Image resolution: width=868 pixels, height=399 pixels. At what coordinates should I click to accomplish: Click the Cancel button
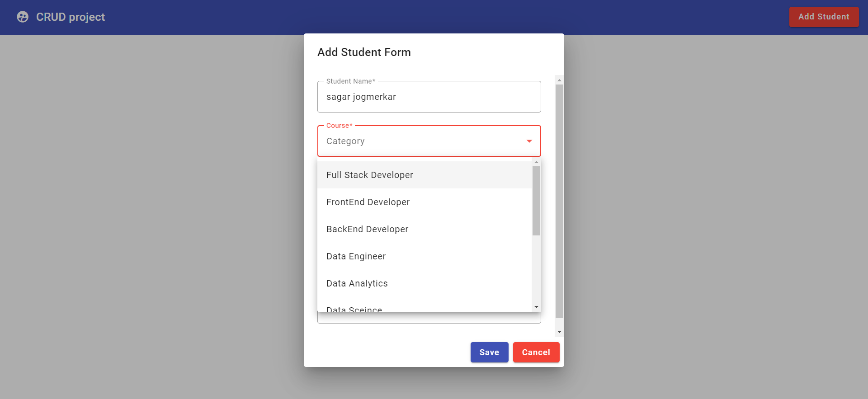tap(536, 352)
